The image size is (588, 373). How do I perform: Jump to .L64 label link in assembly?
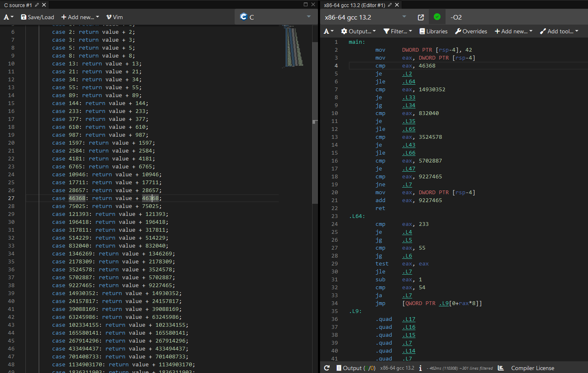(409, 82)
